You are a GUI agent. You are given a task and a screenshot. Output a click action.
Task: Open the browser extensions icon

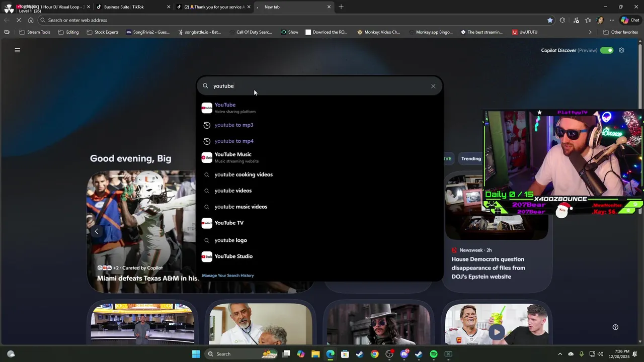562,20
